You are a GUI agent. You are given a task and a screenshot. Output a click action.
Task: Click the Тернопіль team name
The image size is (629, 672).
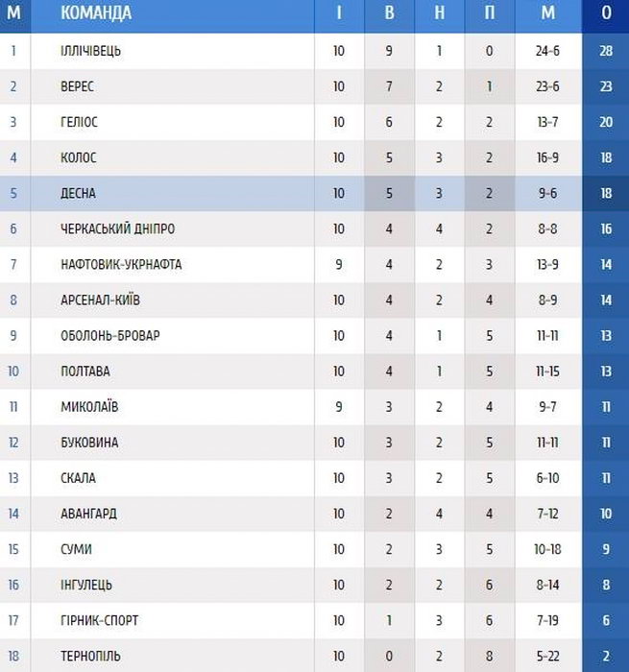91,656
